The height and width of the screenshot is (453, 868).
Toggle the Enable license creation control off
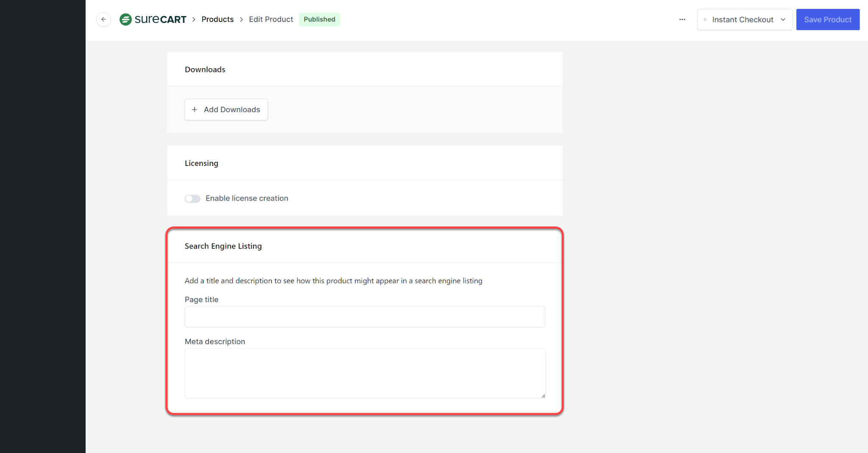(192, 198)
